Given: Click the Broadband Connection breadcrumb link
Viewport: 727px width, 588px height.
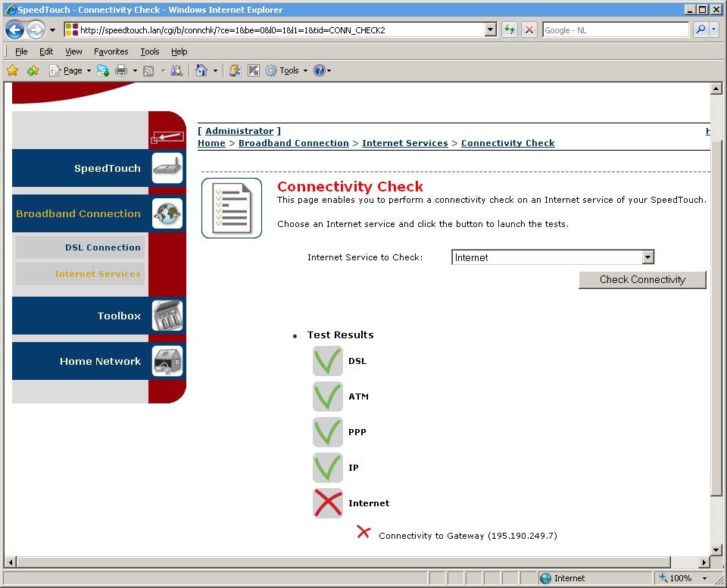Looking at the screenshot, I should [294, 143].
